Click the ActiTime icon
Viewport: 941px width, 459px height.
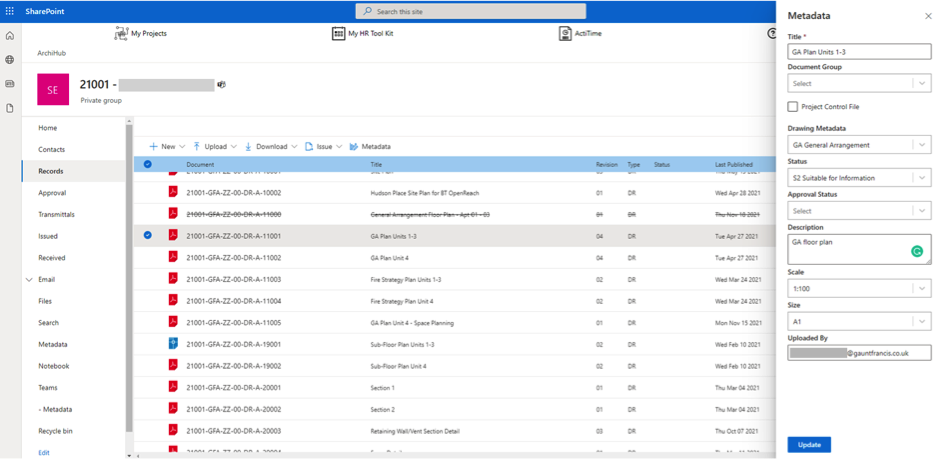pyautogui.click(x=565, y=33)
